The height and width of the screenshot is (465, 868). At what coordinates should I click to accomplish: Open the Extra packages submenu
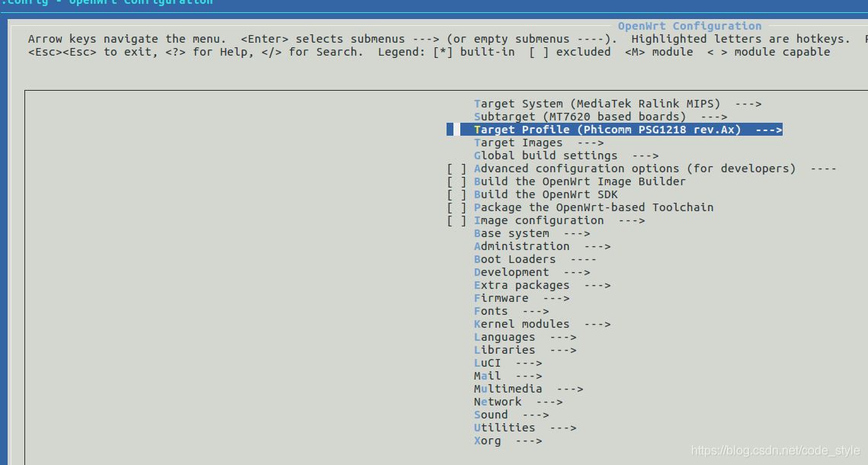pyautogui.click(x=542, y=285)
